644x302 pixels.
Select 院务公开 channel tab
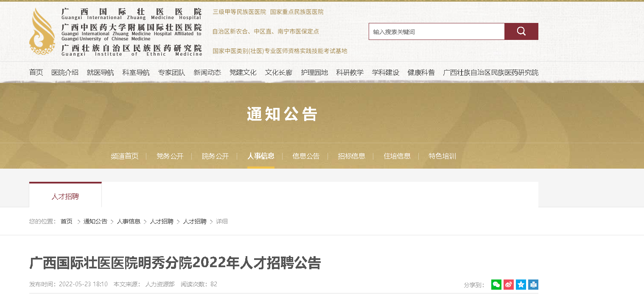[x=216, y=156]
